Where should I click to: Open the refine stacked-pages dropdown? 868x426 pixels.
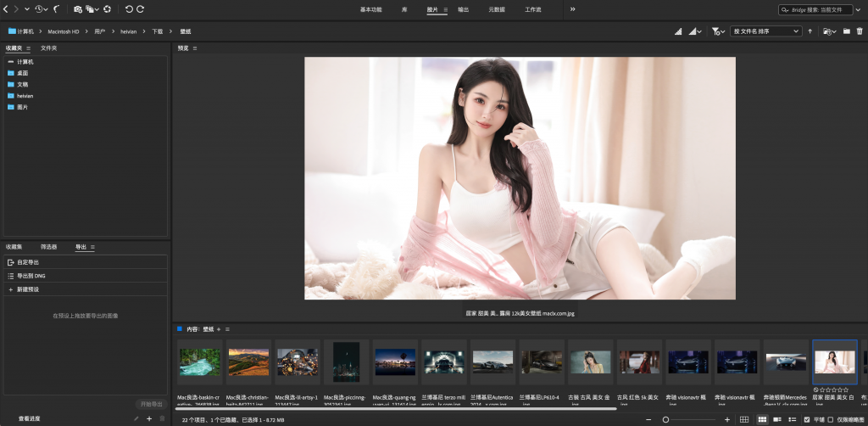click(92, 9)
